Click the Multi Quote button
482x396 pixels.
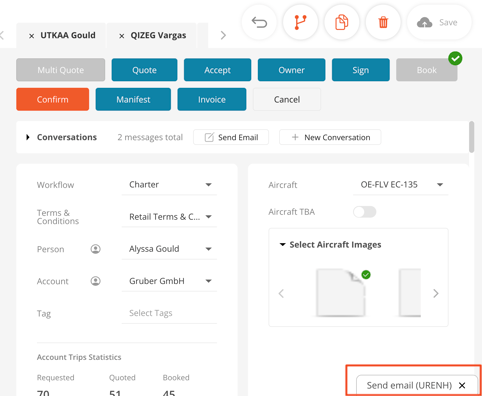tap(61, 70)
